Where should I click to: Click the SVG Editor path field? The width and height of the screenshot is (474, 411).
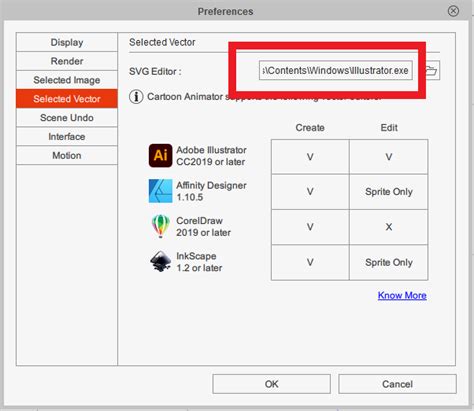(x=336, y=70)
